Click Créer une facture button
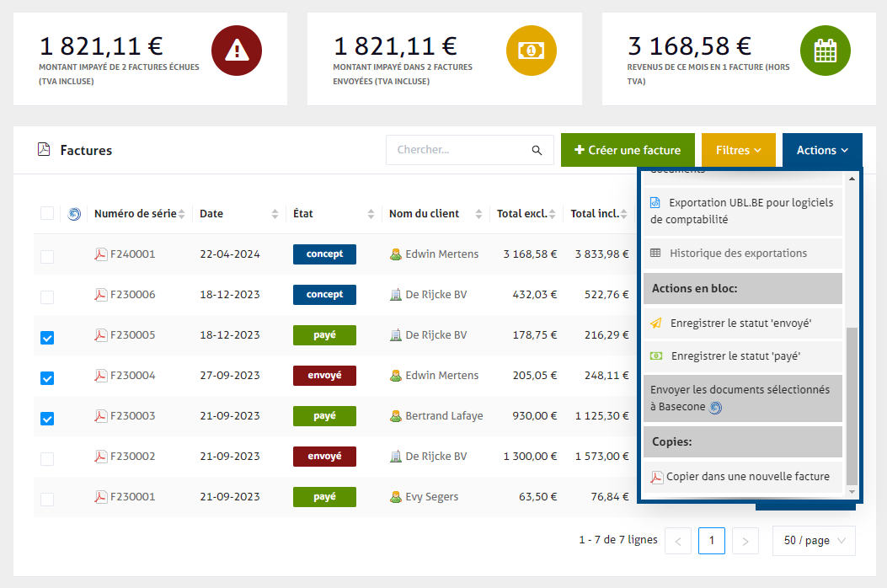 (628, 150)
